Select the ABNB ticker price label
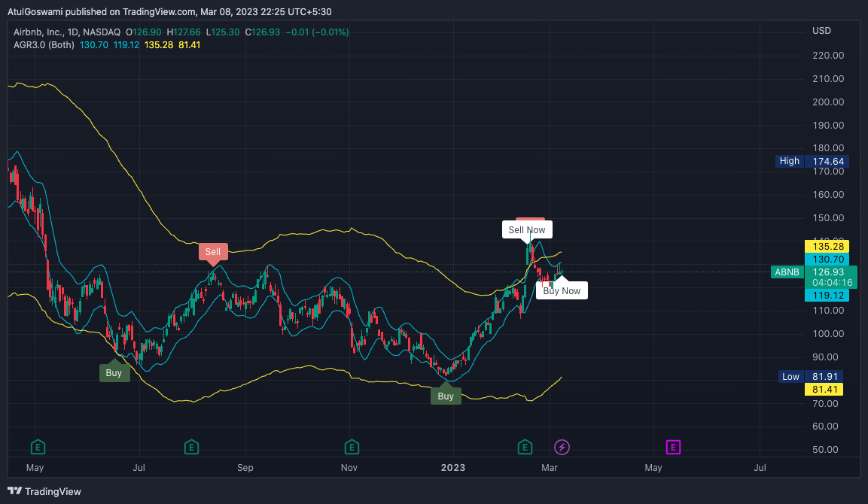 tap(787, 272)
